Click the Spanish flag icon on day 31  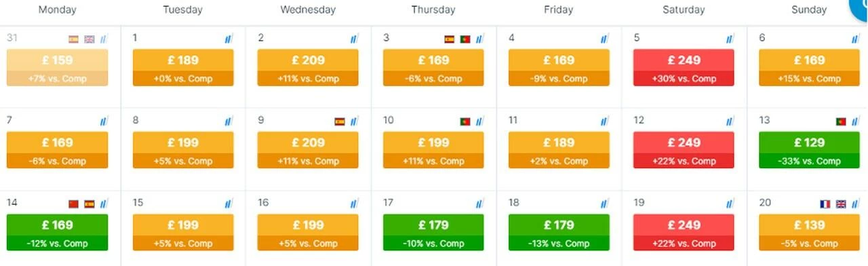click(74, 39)
